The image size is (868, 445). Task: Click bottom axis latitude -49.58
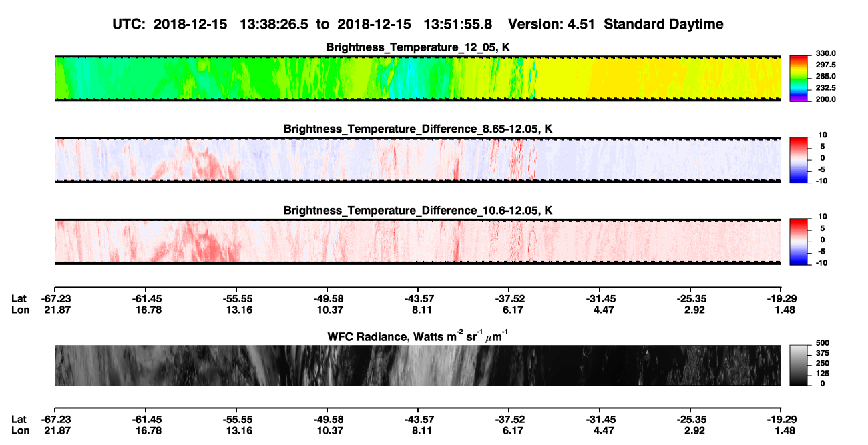tap(329, 419)
